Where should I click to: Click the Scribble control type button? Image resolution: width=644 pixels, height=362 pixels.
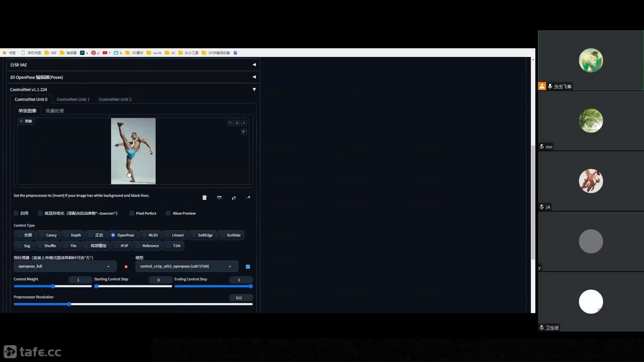[233, 235]
